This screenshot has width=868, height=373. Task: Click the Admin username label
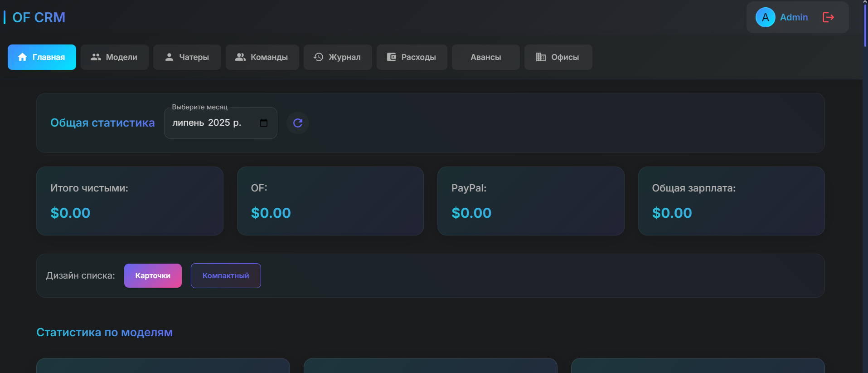(x=794, y=17)
